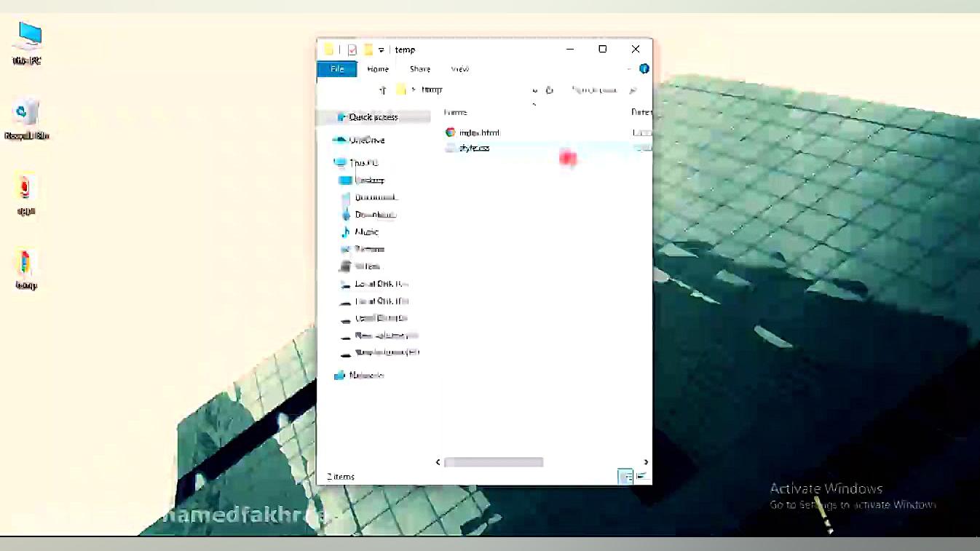
Task: Select Network in the navigation pane
Action: click(366, 376)
